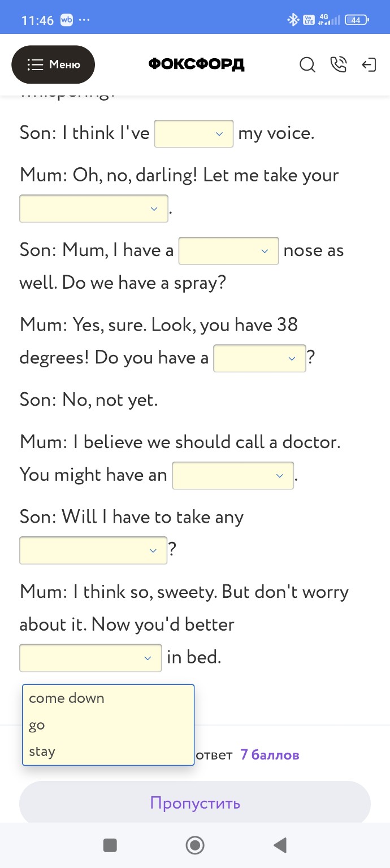Screen dimensions: 390x868
Task: Open dropdown after "You might have an"
Action: tap(233, 475)
